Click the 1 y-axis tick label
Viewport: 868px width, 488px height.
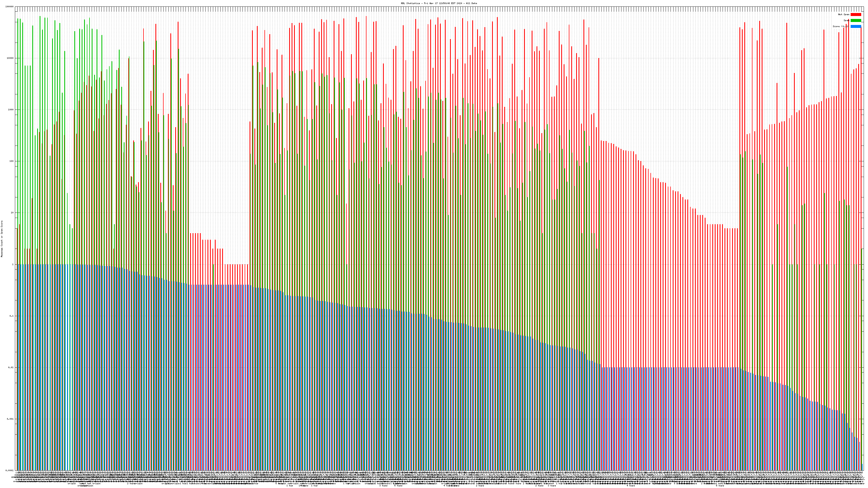point(13,264)
